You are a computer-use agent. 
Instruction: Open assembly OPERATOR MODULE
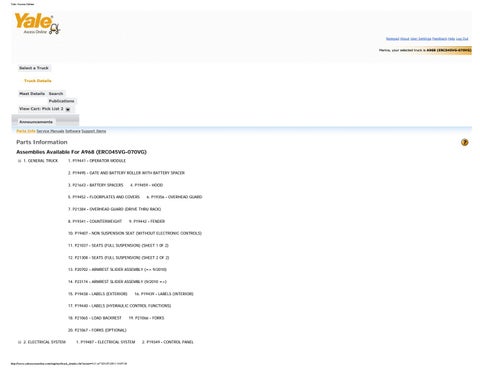point(97,161)
